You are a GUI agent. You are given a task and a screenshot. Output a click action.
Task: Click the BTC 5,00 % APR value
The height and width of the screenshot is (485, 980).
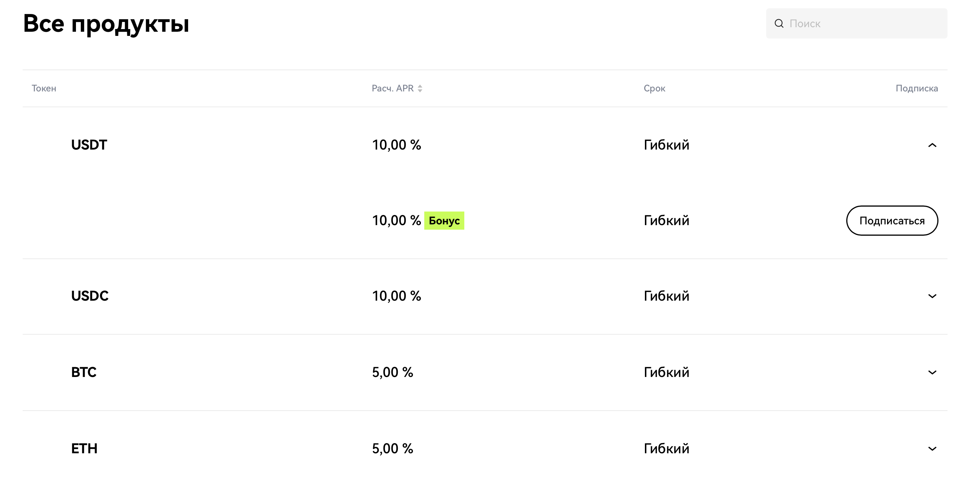392,372
